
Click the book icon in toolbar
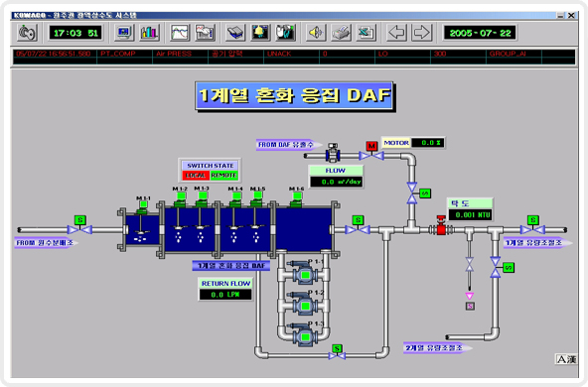click(x=235, y=33)
